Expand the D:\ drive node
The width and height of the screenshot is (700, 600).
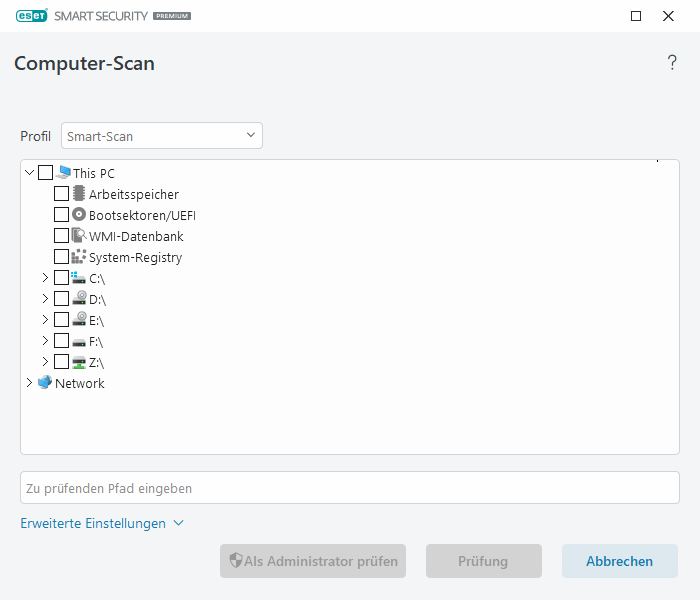(45, 298)
